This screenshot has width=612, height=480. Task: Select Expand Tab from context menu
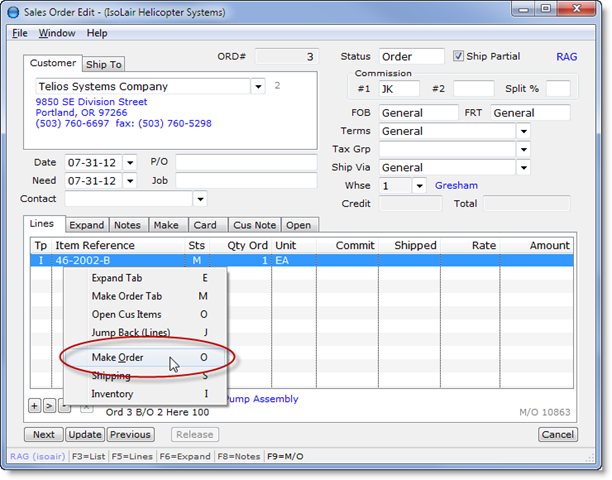pyautogui.click(x=116, y=278)
